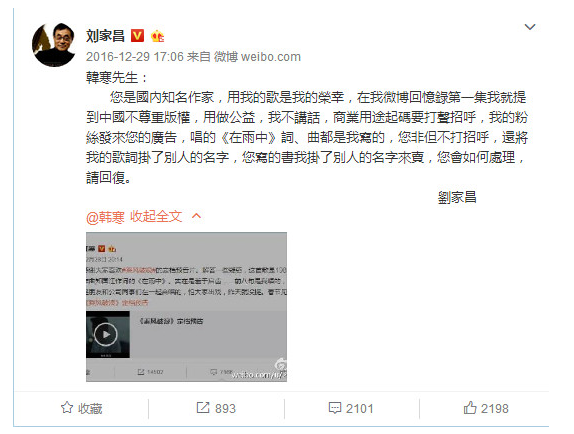Click the comment bubble icon
Screen dimensions: 574x434
point(335,408)
